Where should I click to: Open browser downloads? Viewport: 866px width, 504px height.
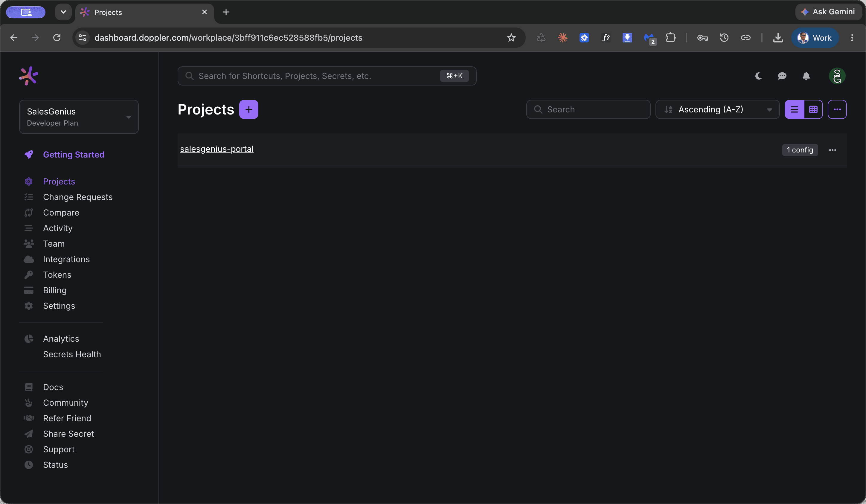point(778,38)
